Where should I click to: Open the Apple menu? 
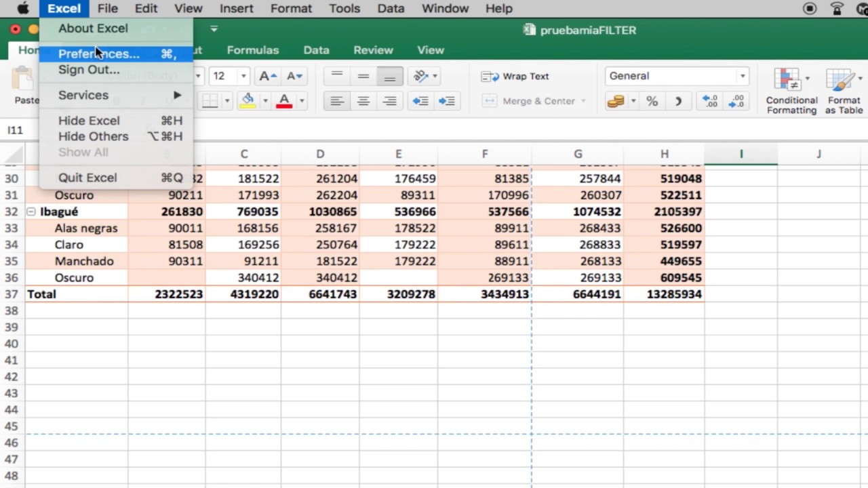pos(22,8)
